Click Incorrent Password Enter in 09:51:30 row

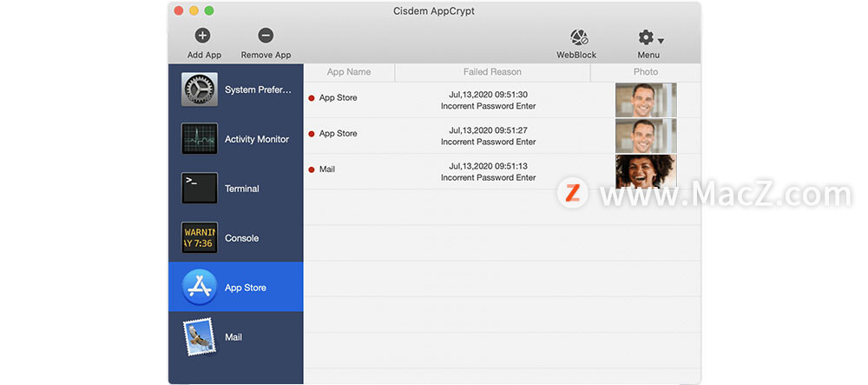tap(488, 106)
